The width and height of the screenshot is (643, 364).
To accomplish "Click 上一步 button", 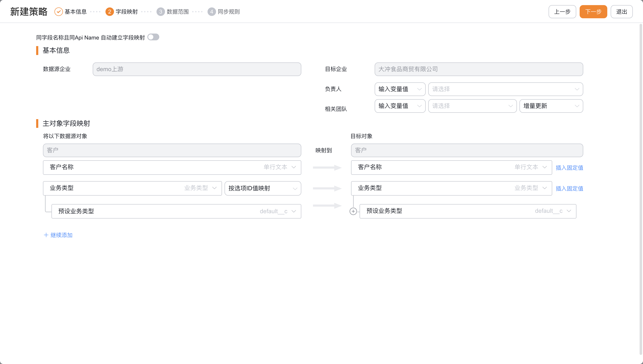I will pyautogui.click(x=562, y=12).
